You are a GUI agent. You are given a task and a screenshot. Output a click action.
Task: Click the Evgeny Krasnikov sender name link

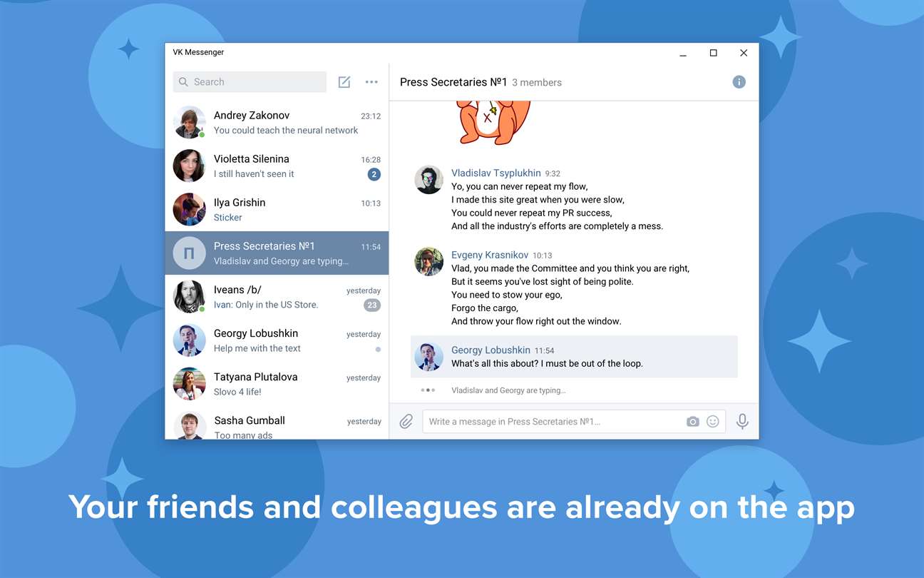490,255
